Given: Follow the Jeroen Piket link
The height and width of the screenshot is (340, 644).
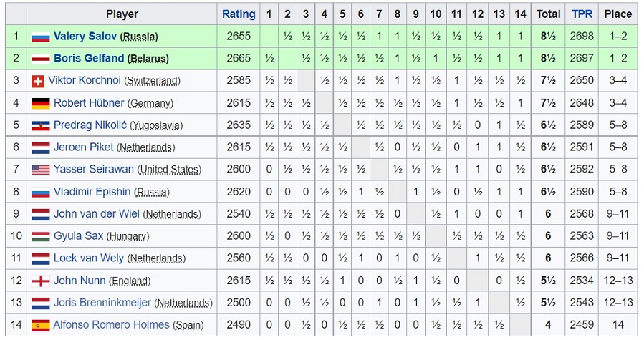Looking at the screenshot, I should click(83, 147).
